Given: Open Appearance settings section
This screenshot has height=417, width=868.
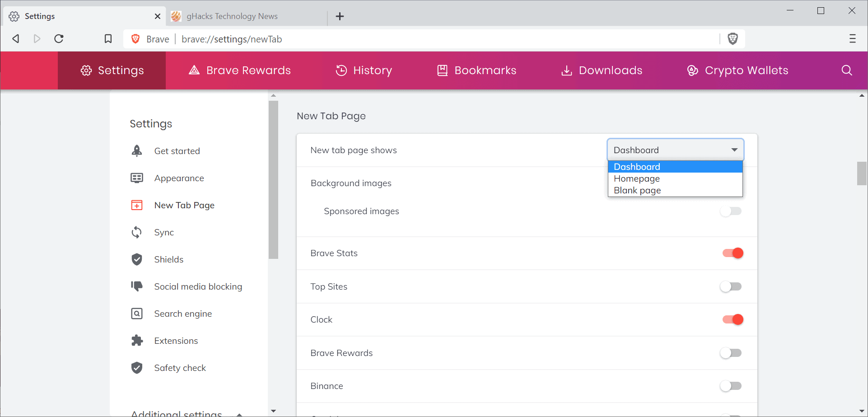Looking at the screenshot, I should click(x=179, y=178).
